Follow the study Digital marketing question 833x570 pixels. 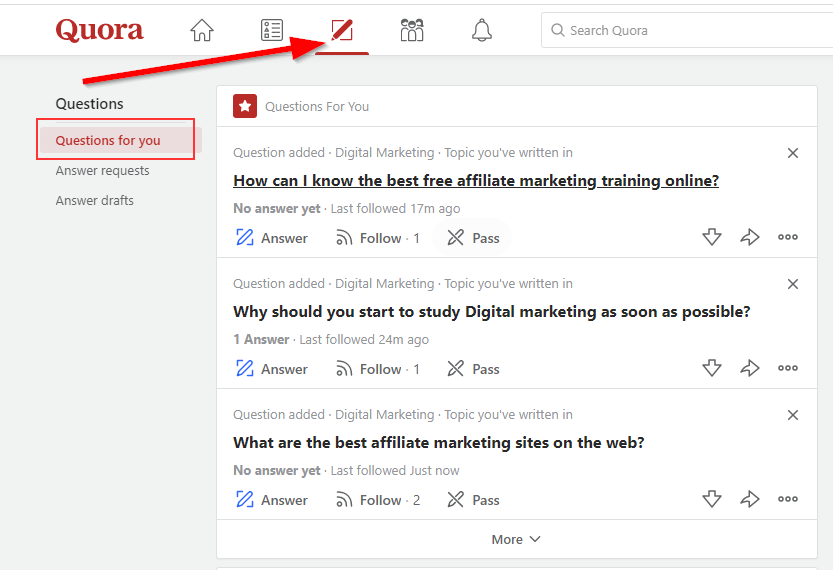[378, 369]
